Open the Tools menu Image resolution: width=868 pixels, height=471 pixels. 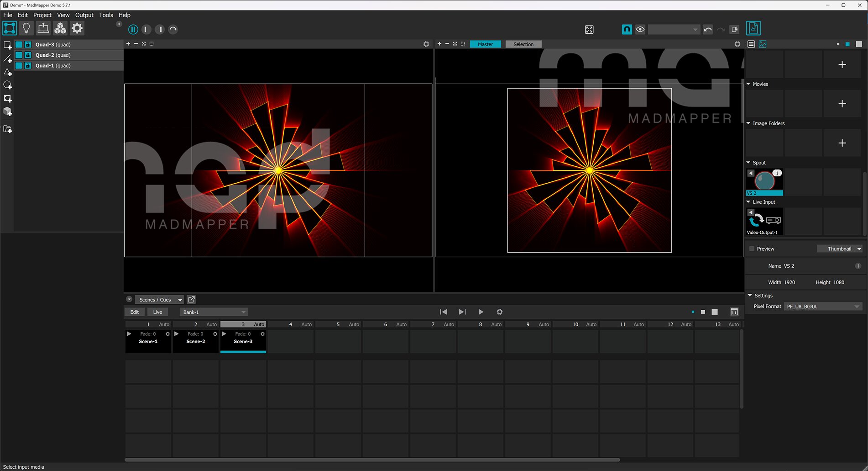pyautogui.click(x=106, y=15)
